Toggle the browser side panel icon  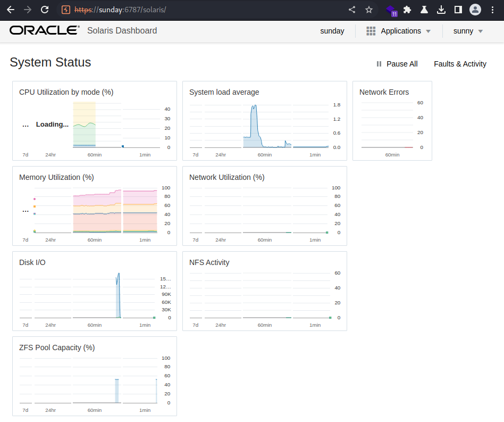point(458,10)
